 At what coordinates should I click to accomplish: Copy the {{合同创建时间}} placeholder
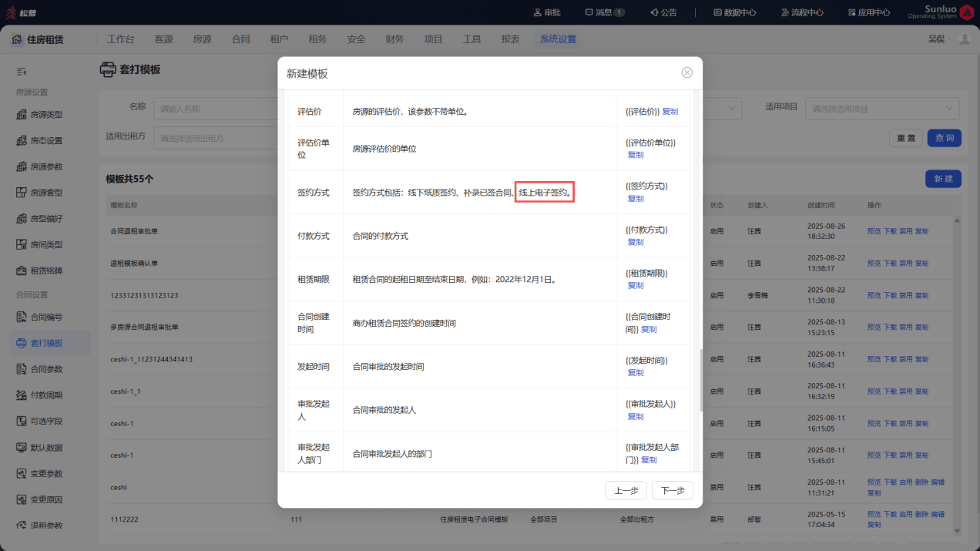click(x=649, y=329)
